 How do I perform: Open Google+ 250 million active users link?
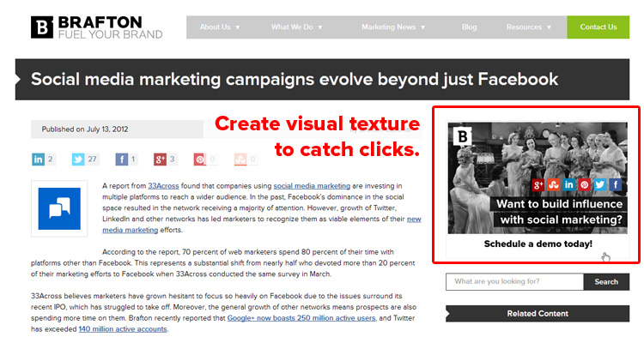pyautogui.click(x=301, y=318)
